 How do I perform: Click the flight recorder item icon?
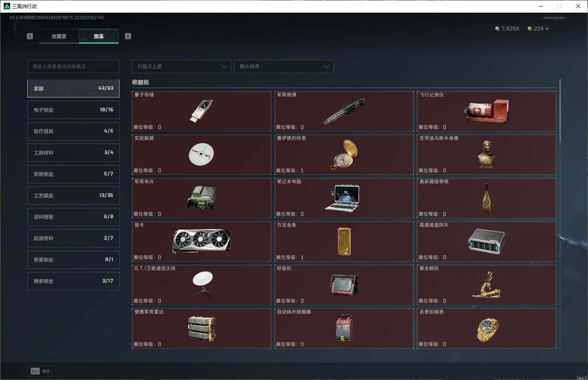click(486, 111)
